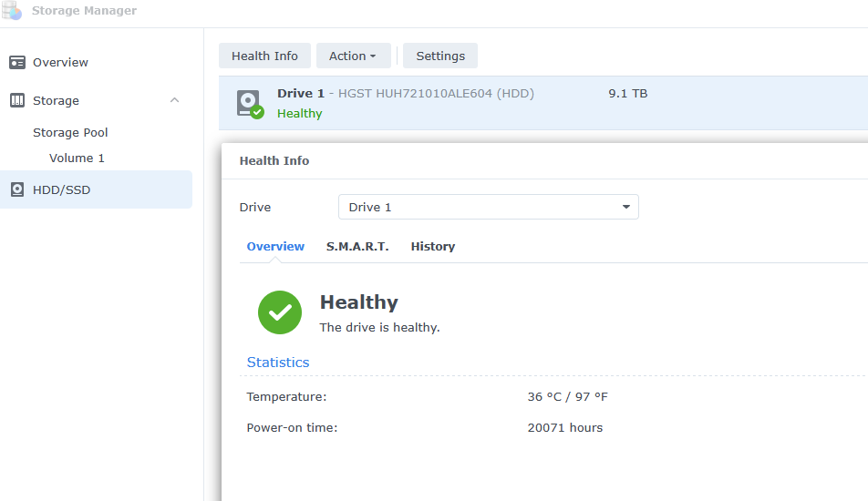Screen dimensions: 868x501
Task: Click the Statistics section header
Action: click(x=278, y=363)
